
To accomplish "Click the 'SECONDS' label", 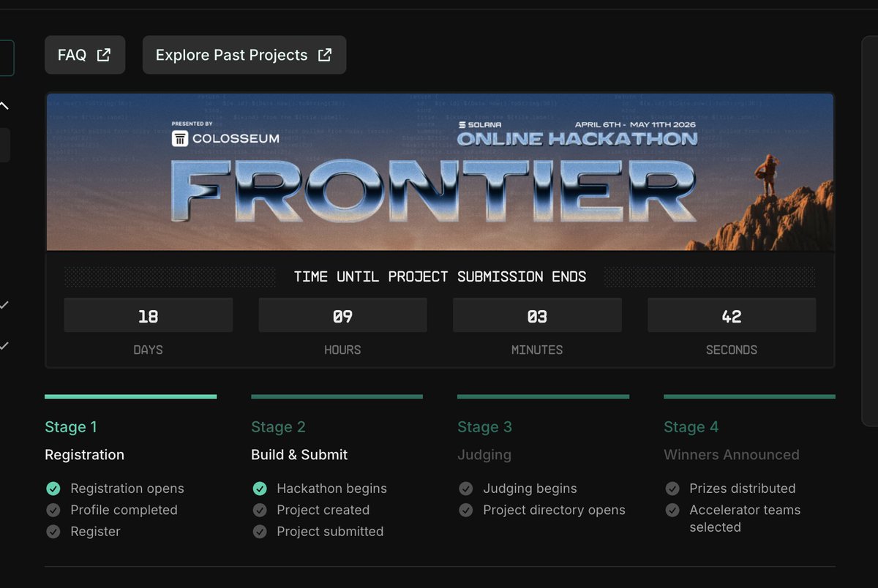I will (732, 350).
